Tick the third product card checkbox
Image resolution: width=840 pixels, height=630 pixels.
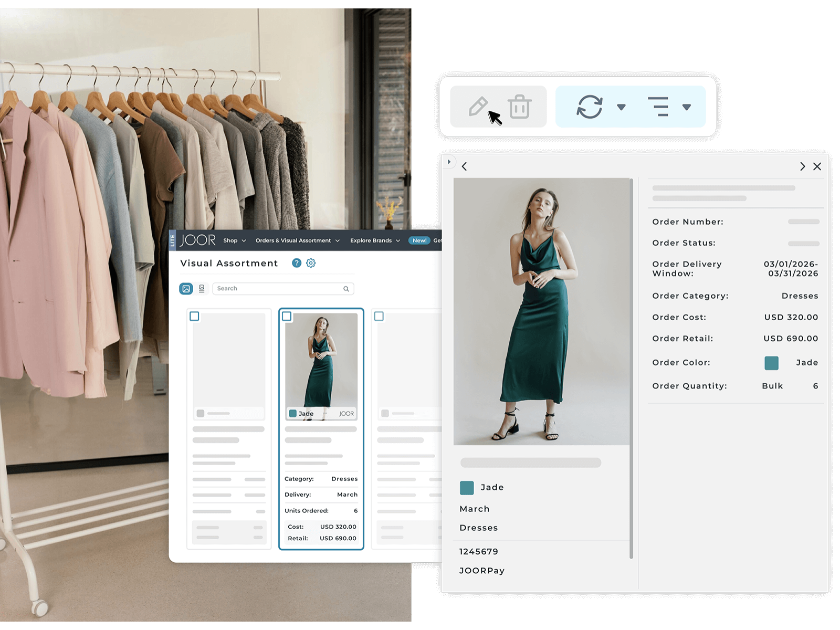(x=379, y=316)
